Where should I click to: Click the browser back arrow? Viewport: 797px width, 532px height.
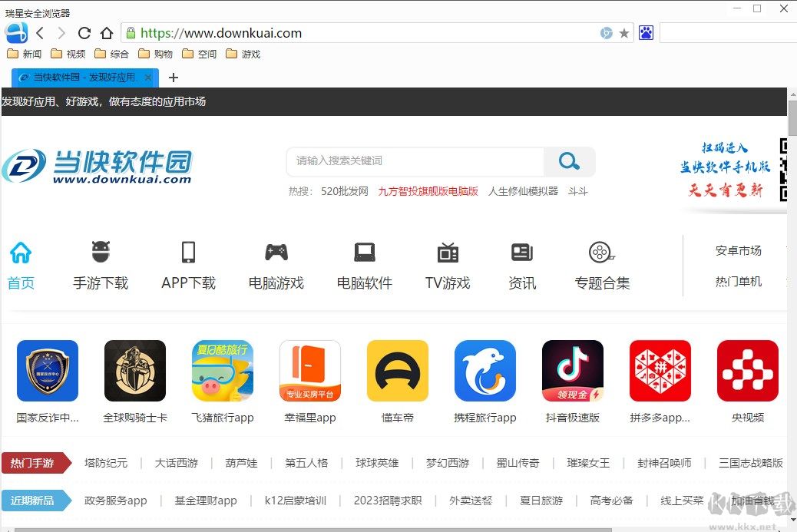point(41,34)
